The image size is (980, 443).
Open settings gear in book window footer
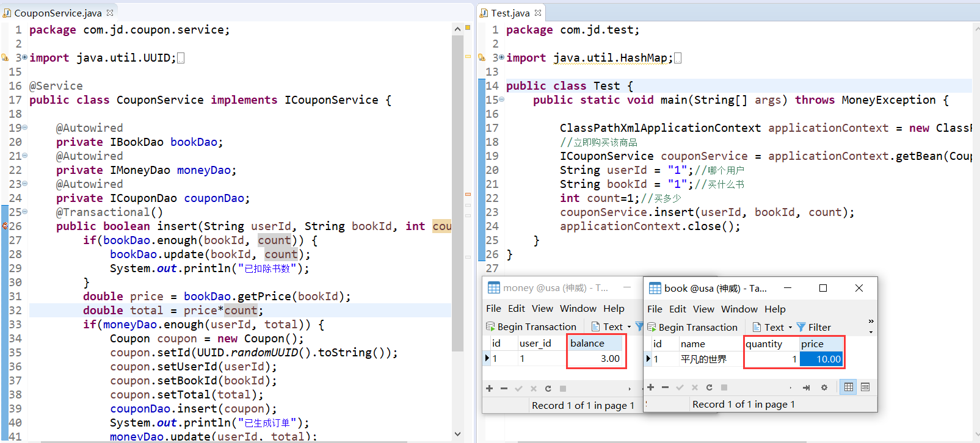pyautogui.click(x=824, y=387)
